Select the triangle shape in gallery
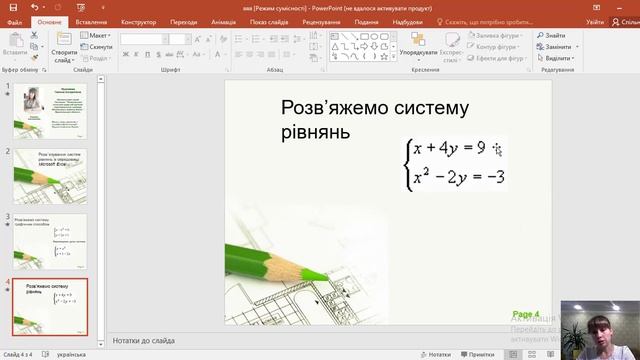This screenshot has height=360, width=640. tap(335, 47)
